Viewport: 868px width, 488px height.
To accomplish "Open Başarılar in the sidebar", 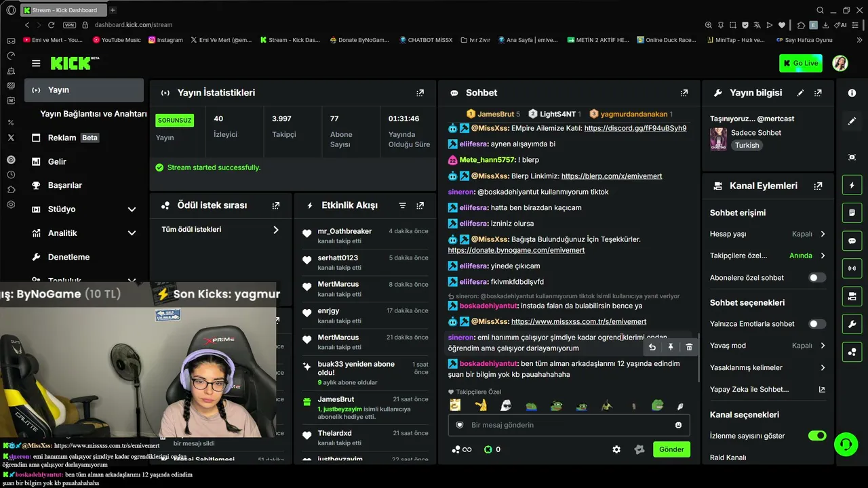I will [84, 185].
